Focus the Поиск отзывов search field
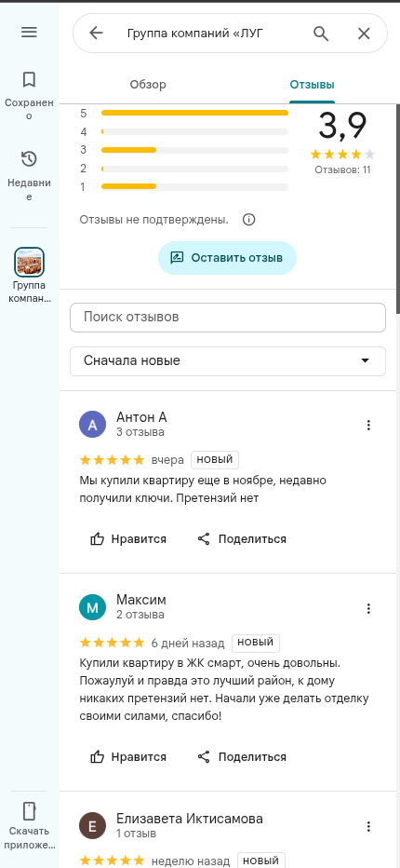Screen dimensions: 400x868 click(x=227, y=318)
